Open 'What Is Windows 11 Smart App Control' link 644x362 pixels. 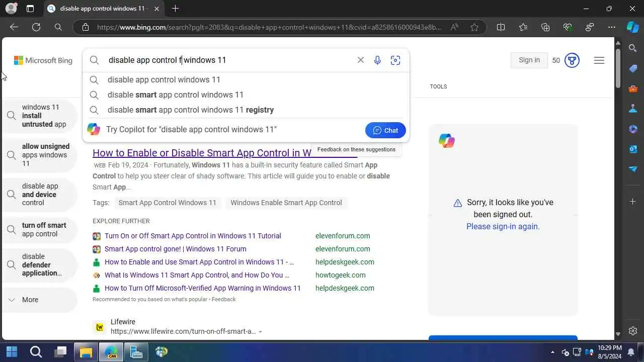coord(197,275)
